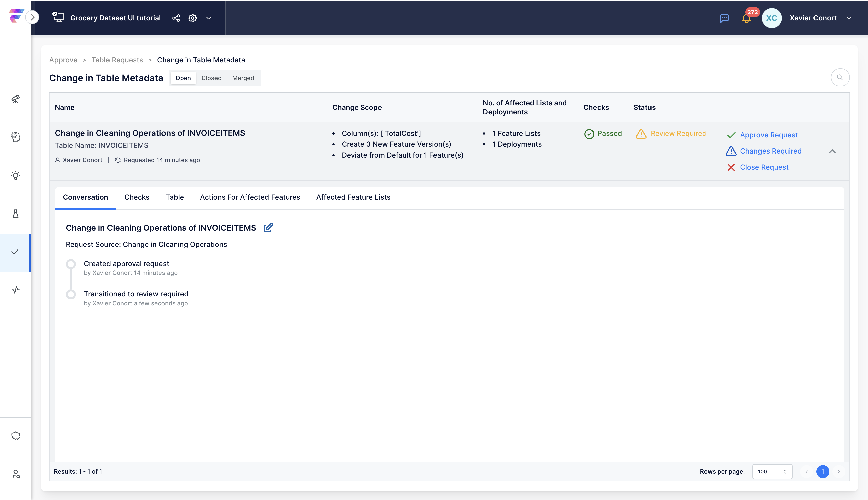Image resolution: width=868 pixels, height=500 pixels.
Task: Click Close Request link
Action: point(764,167)
